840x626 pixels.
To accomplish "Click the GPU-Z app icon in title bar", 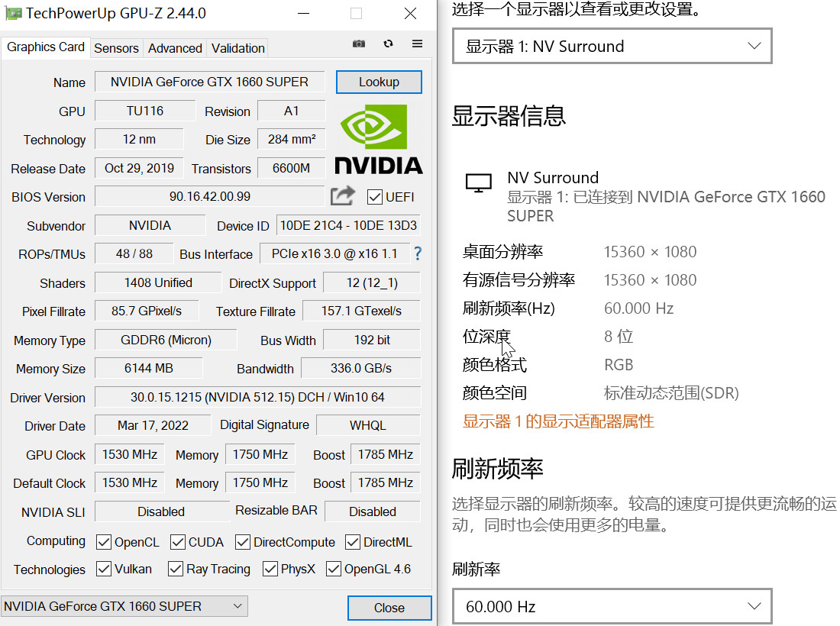I will point(14,14).
